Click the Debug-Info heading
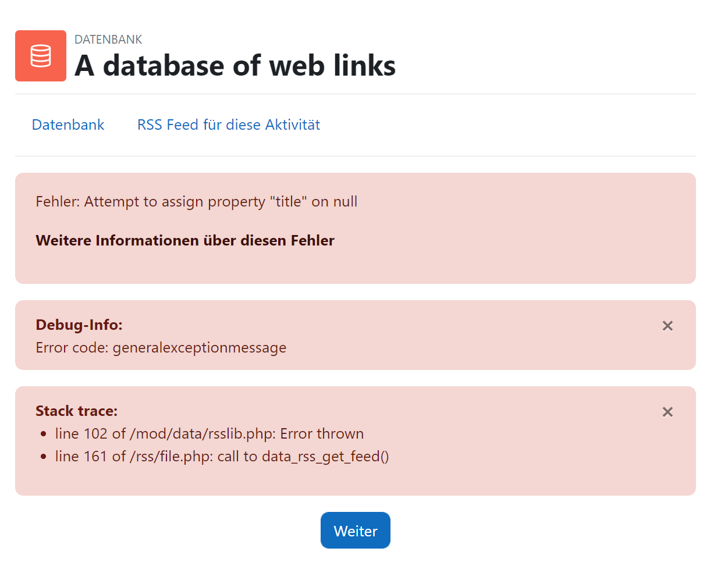The image size is (728, 573). [x=79, y=325]
